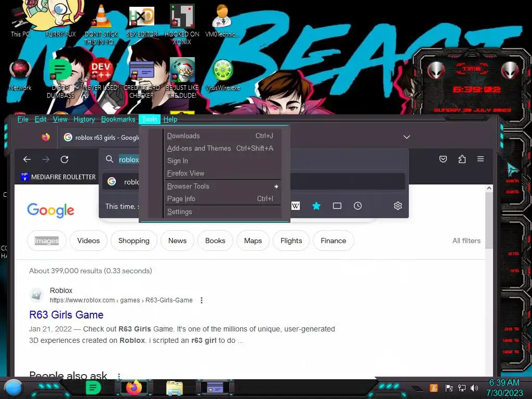This screenshot has width=532, height=399.
Task: Click the Firefox View icon in tab bar
Action: click(x=46, y=137)
